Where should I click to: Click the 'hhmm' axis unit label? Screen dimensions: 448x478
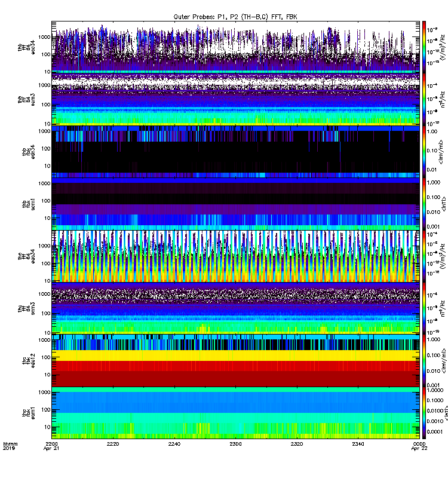(x=10, y=444)
